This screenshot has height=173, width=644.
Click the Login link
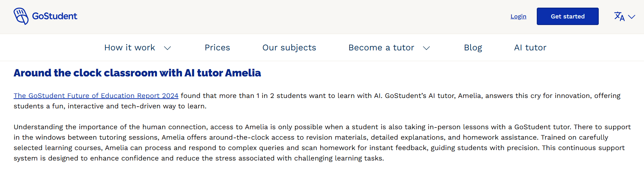click(518, 16)
